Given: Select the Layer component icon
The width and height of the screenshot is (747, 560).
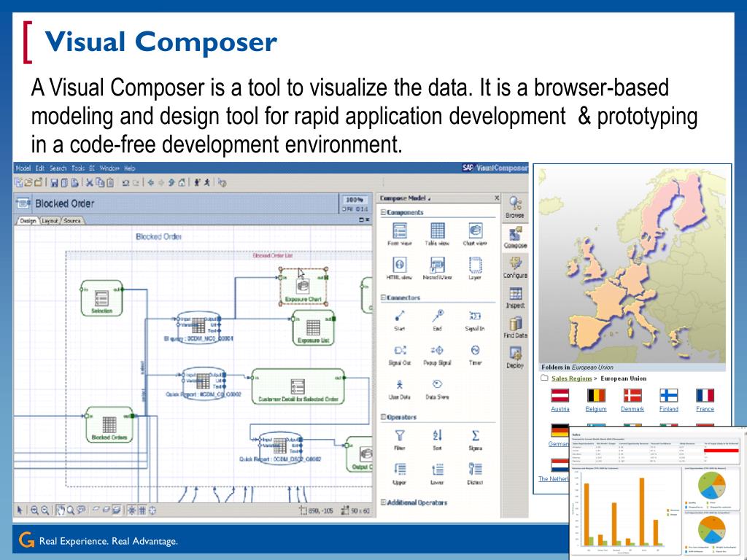Looking at the screenshot, I should [475, 265].
